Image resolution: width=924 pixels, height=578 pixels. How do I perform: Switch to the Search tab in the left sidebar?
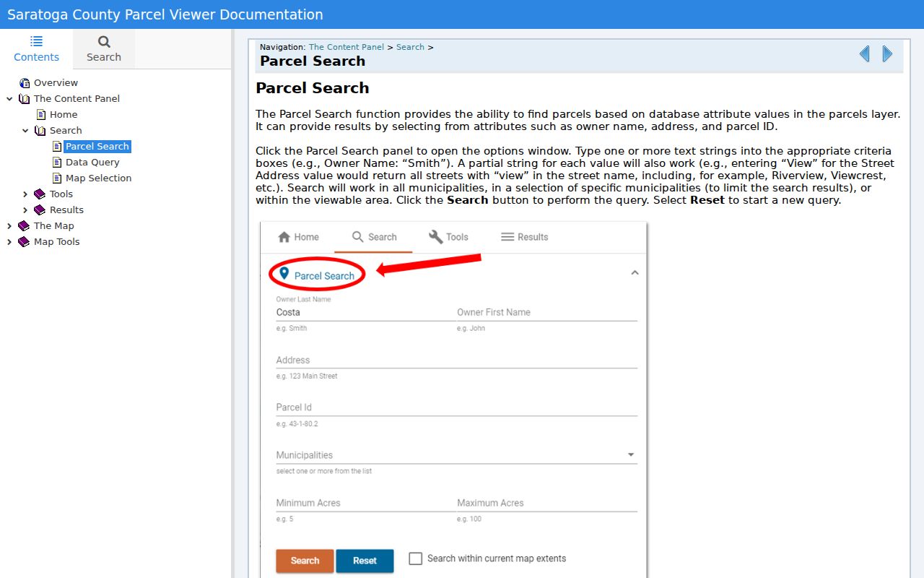[104, 49]
